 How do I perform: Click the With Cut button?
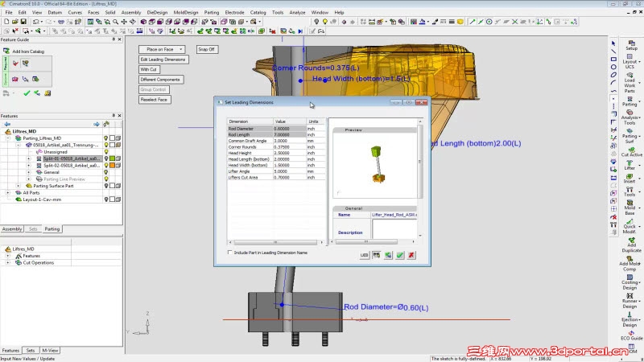pos(149,69)
